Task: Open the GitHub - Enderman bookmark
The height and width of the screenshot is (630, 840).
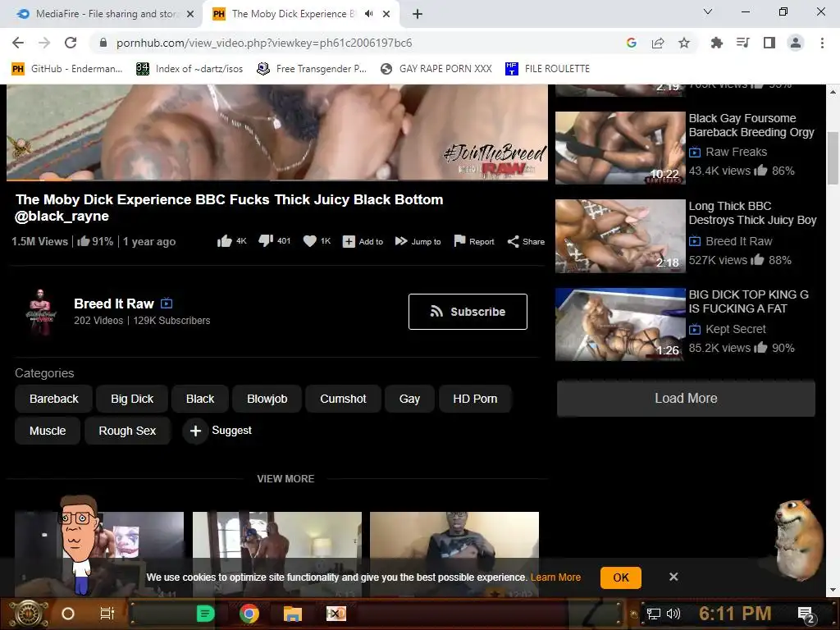Action: click(67, 69)
